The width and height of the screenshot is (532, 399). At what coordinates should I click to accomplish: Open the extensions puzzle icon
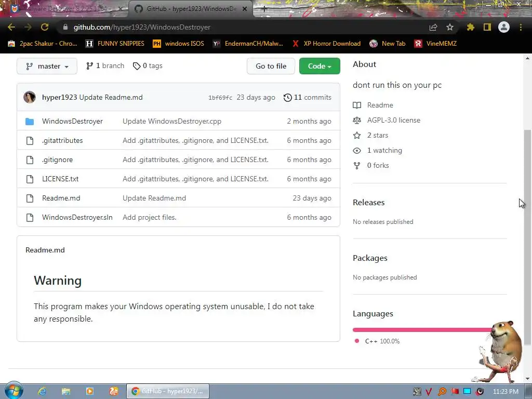(471, 27)
